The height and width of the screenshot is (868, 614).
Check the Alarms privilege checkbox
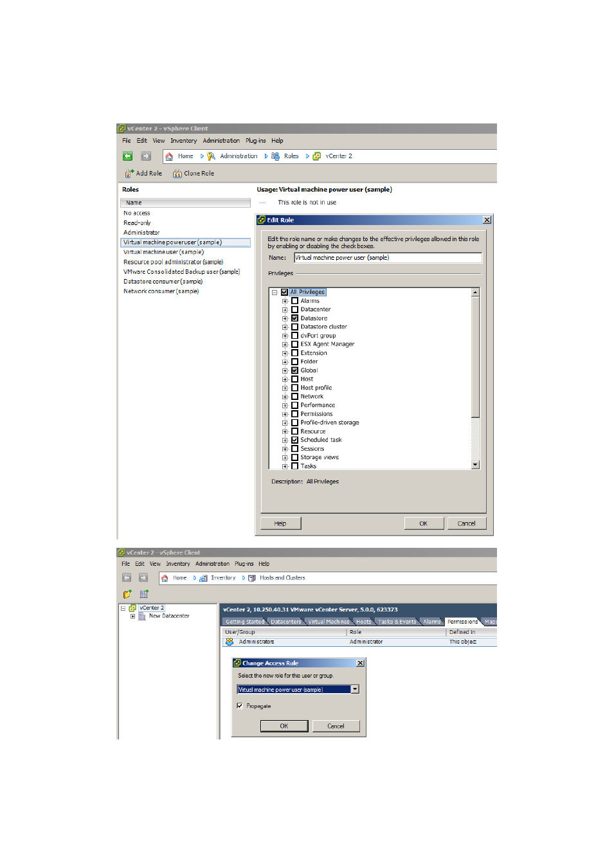294,301
